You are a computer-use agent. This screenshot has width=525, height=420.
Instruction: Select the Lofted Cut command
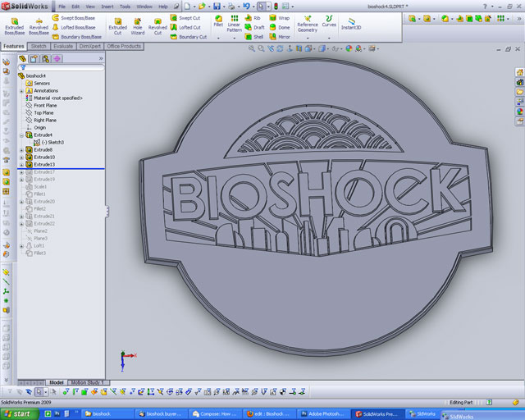185,27
